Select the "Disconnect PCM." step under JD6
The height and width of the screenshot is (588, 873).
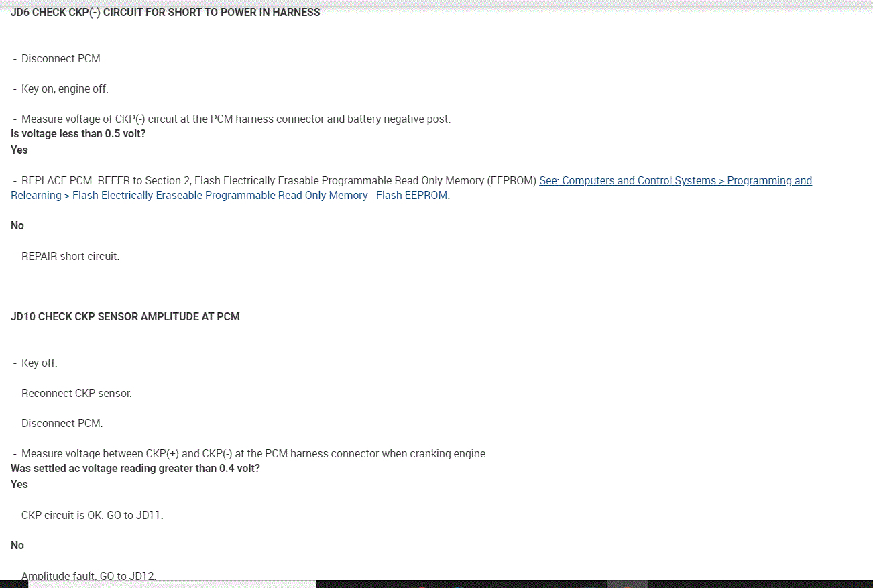tap(62, 58)
